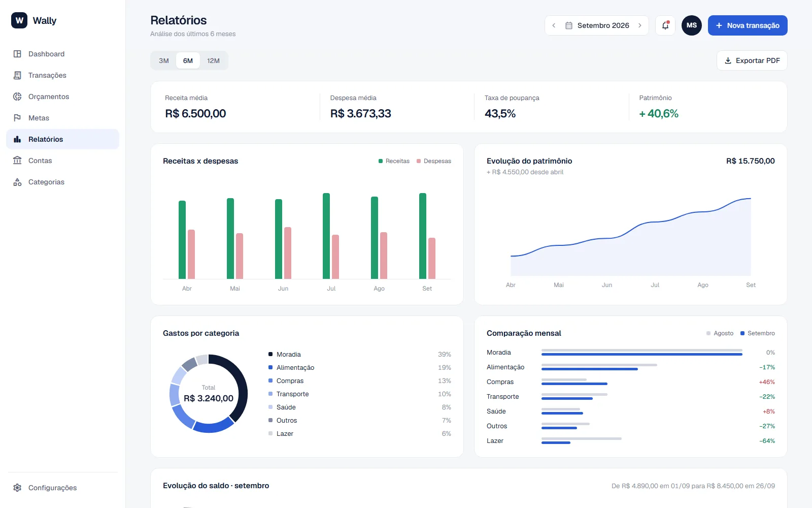Screen dimensions: 812x508
Task: Go to previous month with left chevron
Action: click(554, 25)
